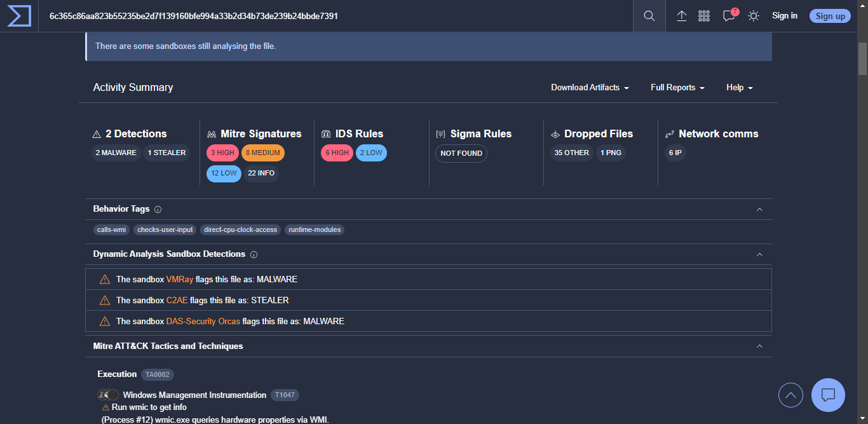868x424 pixels.
Task: Click the page vertical scrollbar thumb
Action: click(862, 58)
